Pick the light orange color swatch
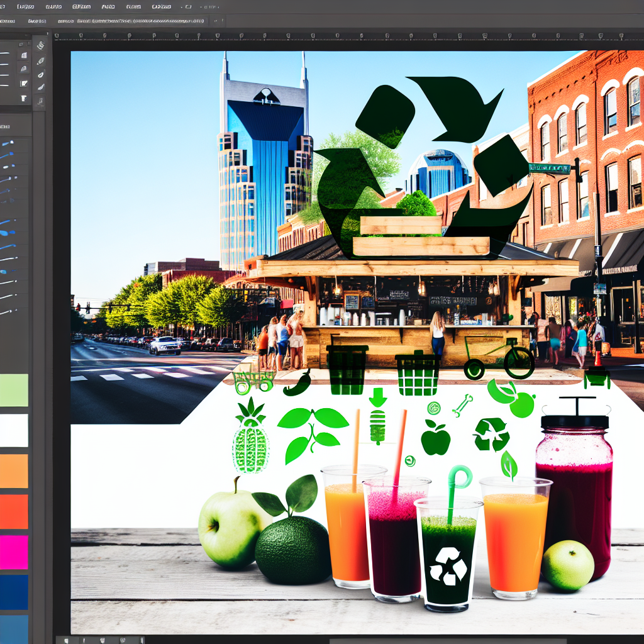644x644 pixels. pyautogui.click(x=14, y=470)
